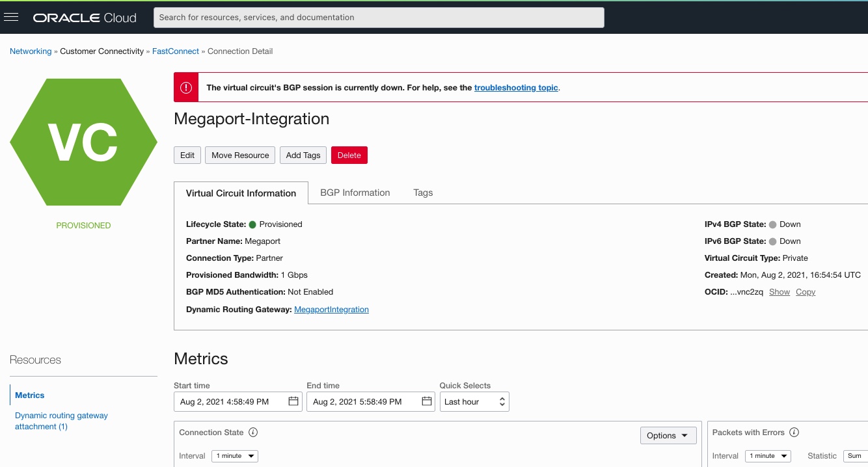The image size is (868, 467).
Task: Open Dynamic routing gateway attachment (1)
Action: [x=61, y=421]
